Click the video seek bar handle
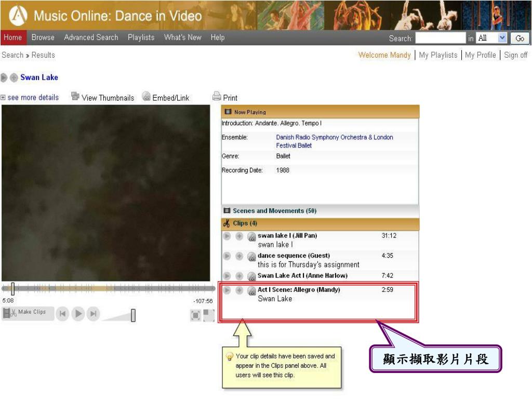The image size is (532, 399). pos(12,289)
